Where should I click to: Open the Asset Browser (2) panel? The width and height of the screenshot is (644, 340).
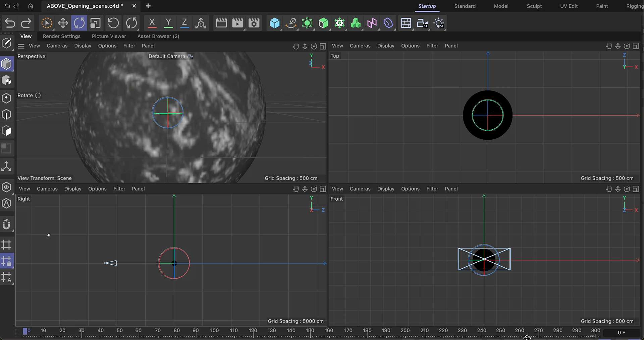coord(158,36)
